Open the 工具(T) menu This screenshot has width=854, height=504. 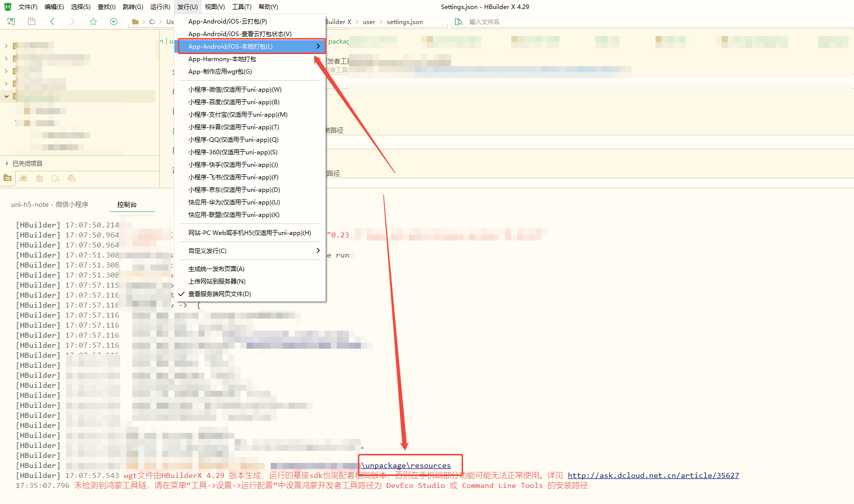pyautogui.click(x=242, y=7)
